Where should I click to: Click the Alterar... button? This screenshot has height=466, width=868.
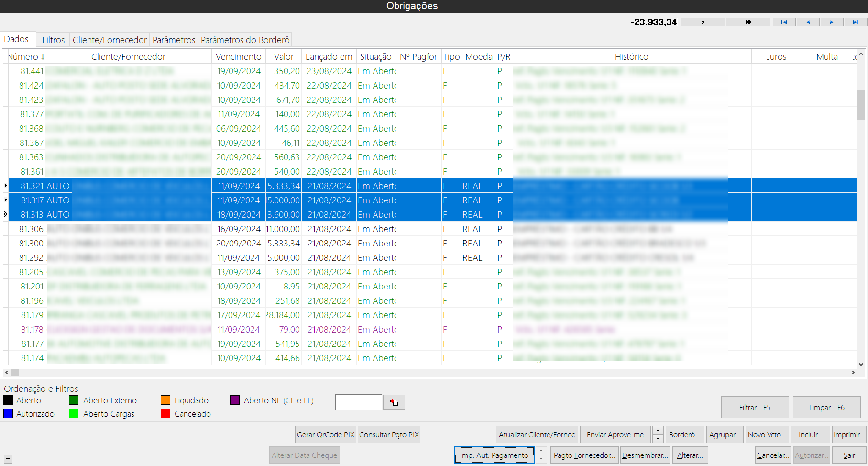690,455
